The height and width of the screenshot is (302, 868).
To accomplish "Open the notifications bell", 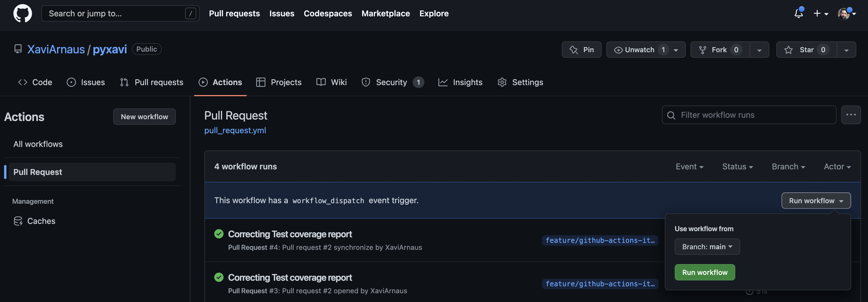I will click(798, 13).
